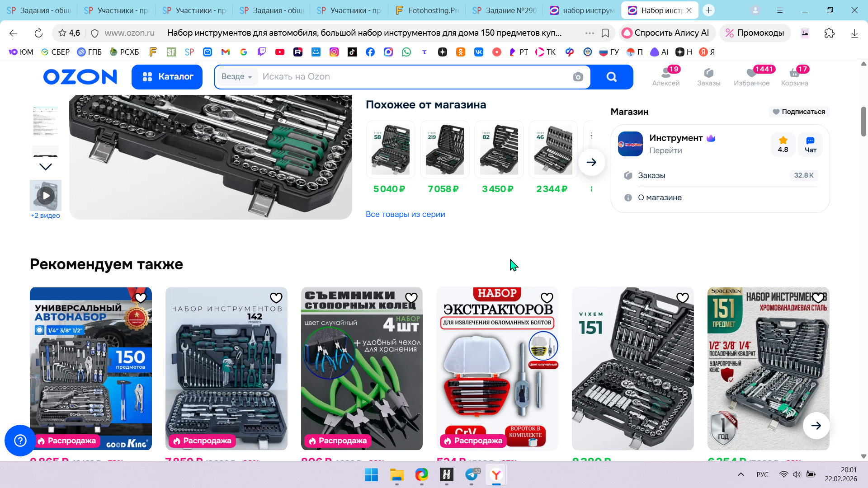Toggle favorite heart on Vixem 151 card

tap(683, 298)
